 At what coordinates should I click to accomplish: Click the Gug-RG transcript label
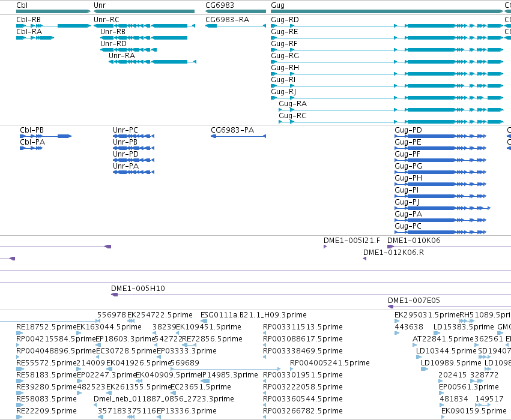pyautogui.click(x=285, y=56)
